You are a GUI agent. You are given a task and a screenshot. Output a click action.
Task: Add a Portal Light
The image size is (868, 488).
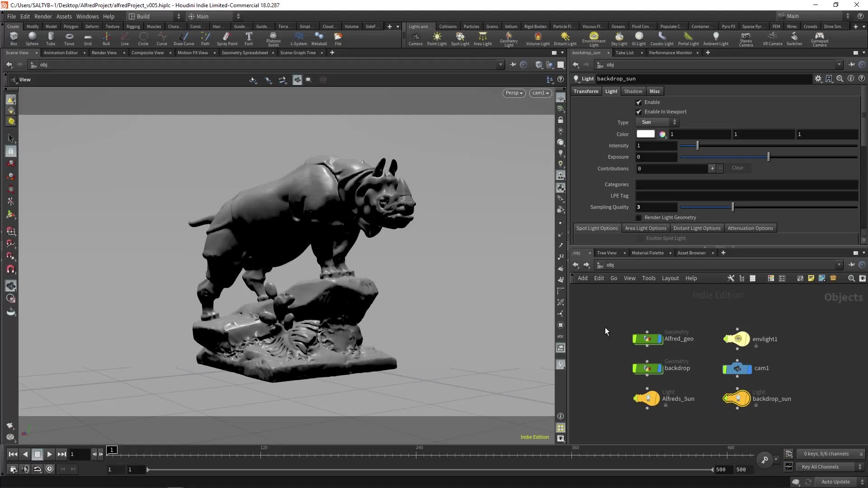tap(688, 39)
